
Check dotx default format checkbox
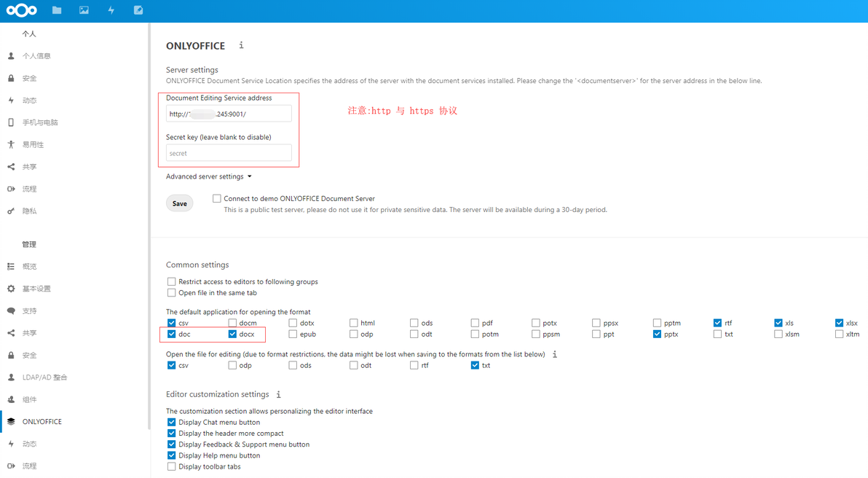[x=293, y=323]
